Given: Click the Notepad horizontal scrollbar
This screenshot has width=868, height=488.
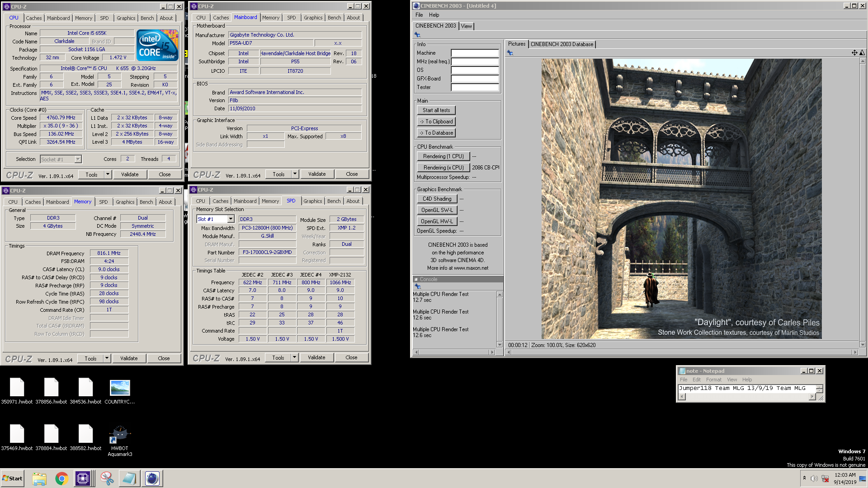Looking at the screenshot, I should (x=747, y=397).
